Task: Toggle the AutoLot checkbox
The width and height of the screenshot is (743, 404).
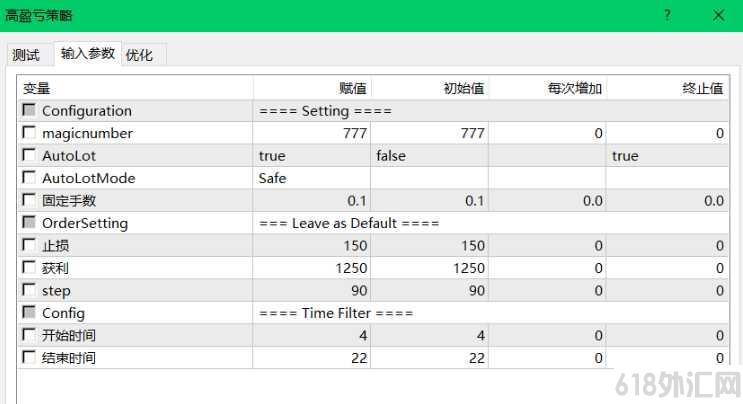Action: 29,154
